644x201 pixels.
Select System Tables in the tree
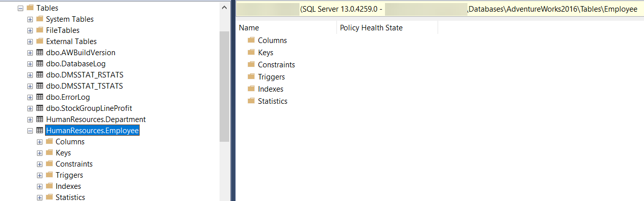70,19
